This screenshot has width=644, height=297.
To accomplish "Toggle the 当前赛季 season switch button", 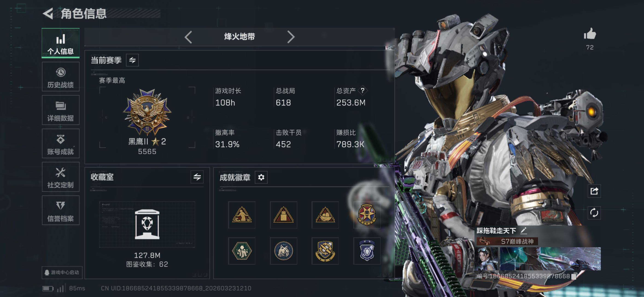I will [132, 60].
